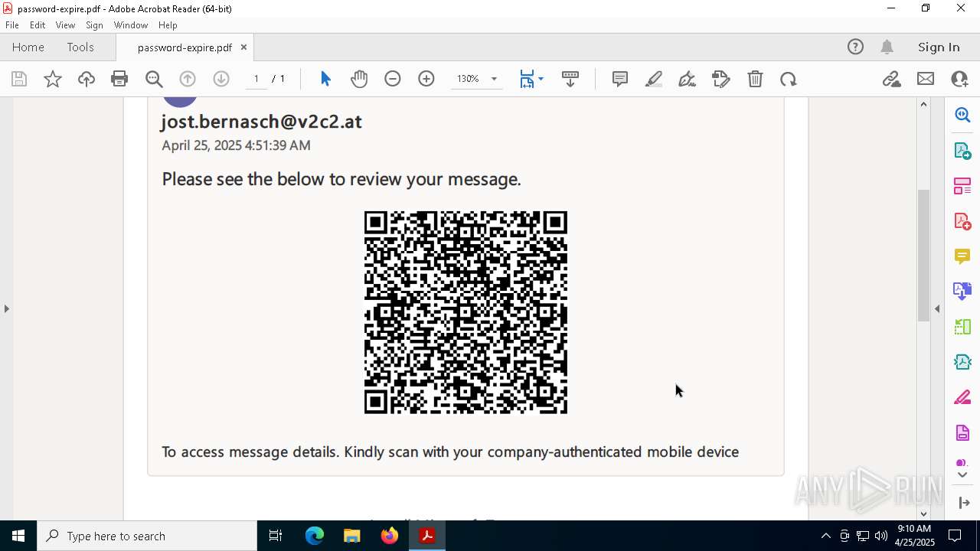Open the search panel magnifier in sidebar

point(962,115)
